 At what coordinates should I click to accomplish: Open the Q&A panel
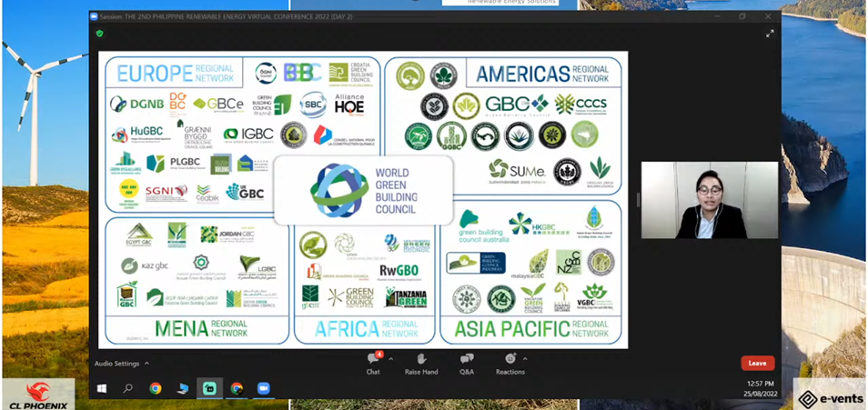pos(466,364)
